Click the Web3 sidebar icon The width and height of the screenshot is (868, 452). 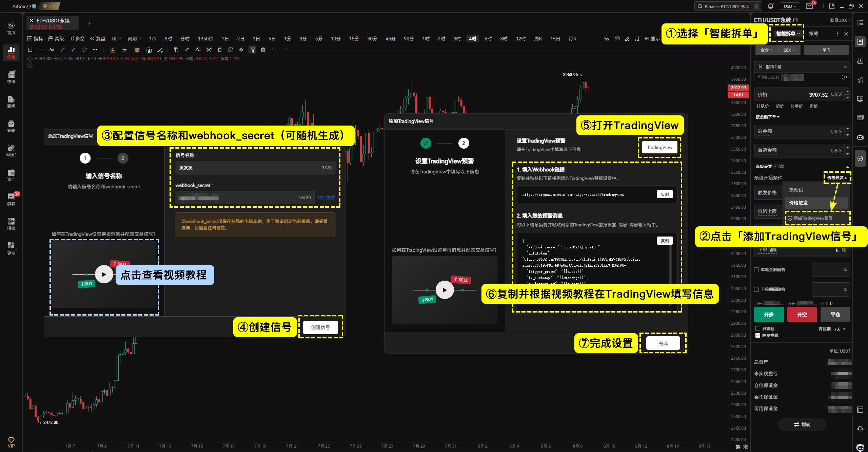11,150
